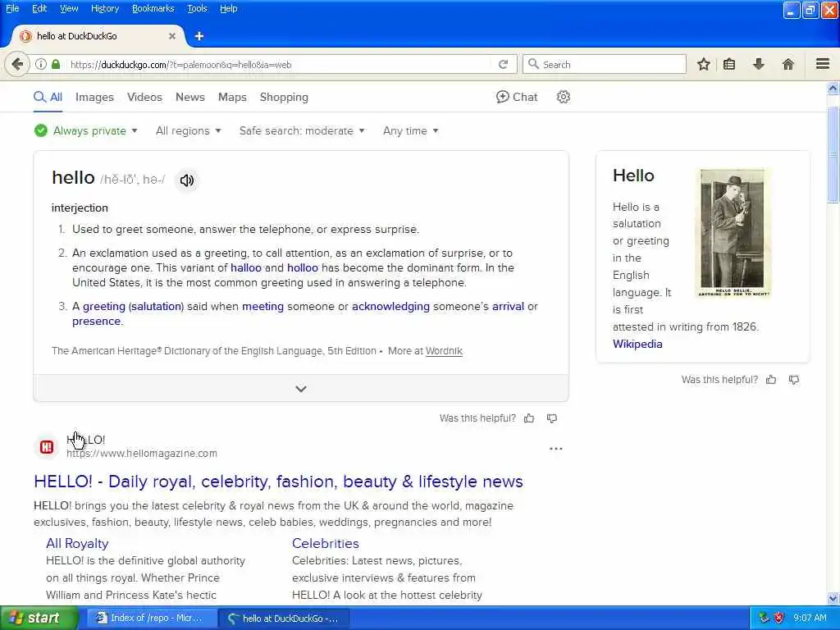840x630 pixels.
Task: Follow the 'halloo' definition link
Action: click(x=246, y=268)
